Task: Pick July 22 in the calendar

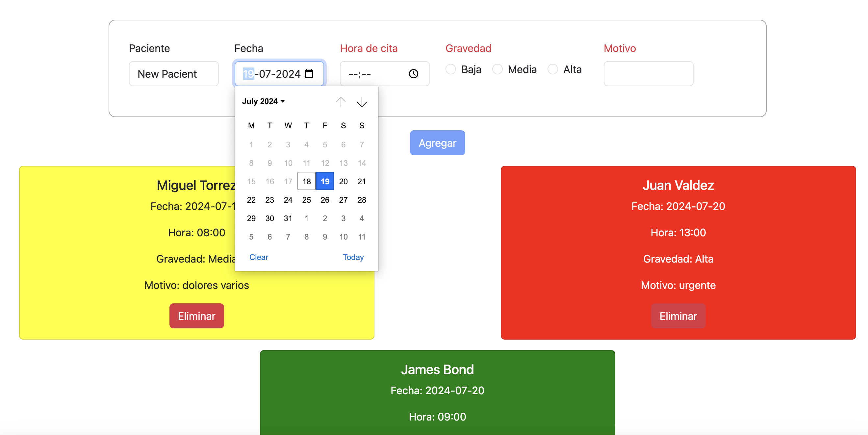Action: point(251,200)
